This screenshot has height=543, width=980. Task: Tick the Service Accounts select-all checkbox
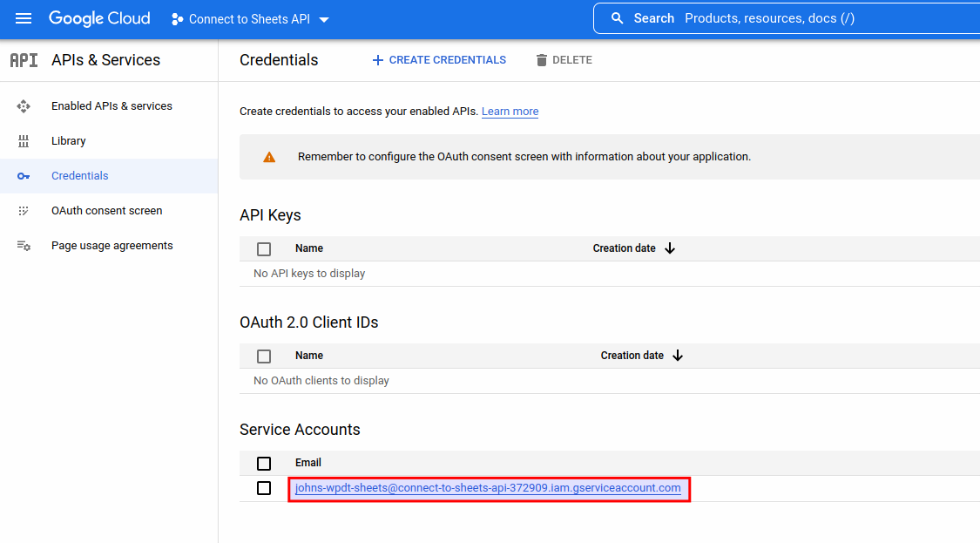click(264, 463)
